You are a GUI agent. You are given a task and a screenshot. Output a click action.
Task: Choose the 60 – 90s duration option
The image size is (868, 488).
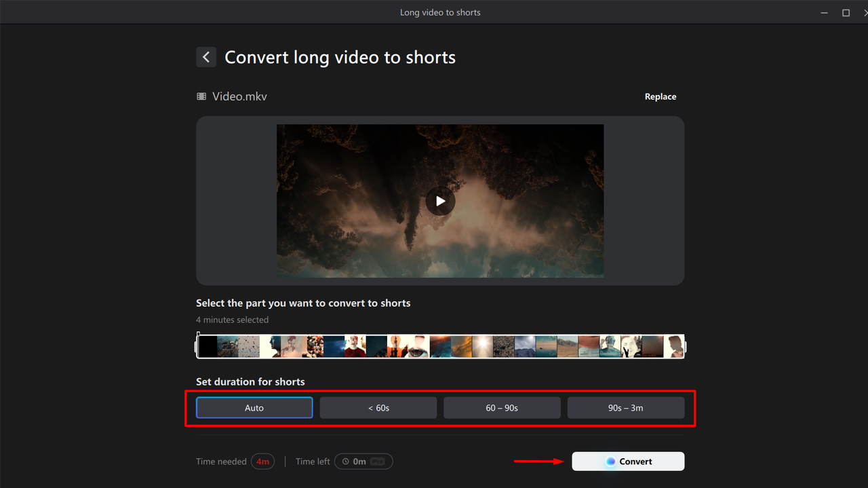(x=502, y=408)
